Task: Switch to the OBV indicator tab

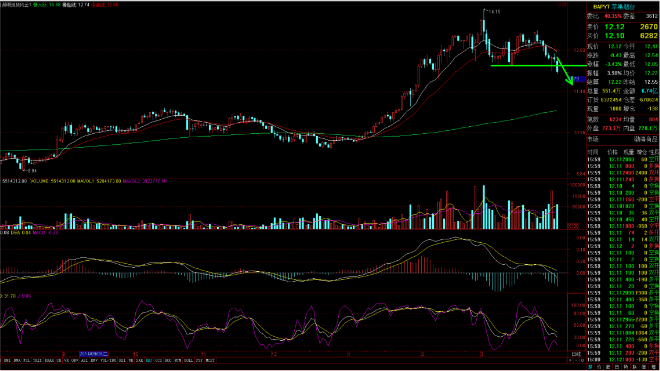Action: [x=75, y=360]
